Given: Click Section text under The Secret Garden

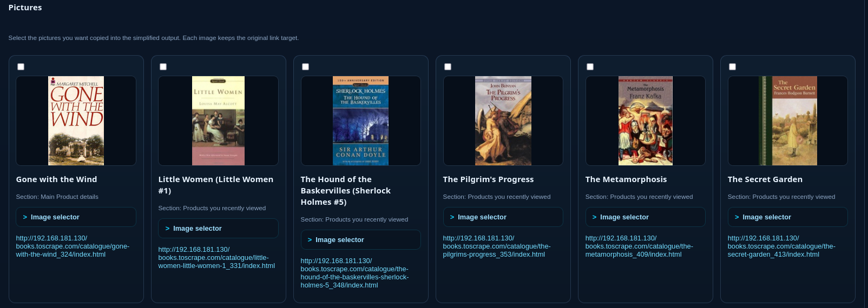Looking at the screenshot, I should (781, 197).
